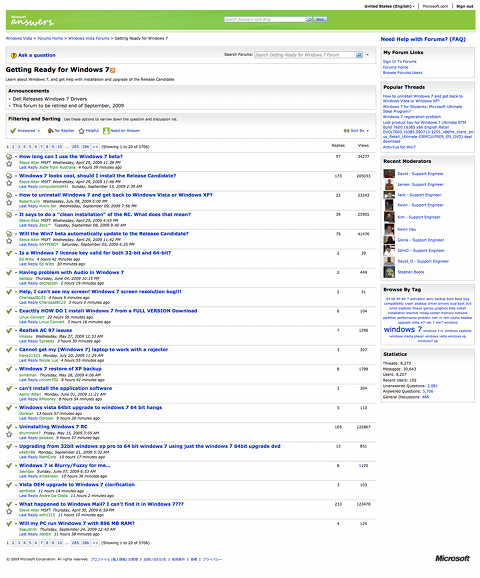The width and height of the screenshot is (480, 578).
Task: Click the Web button beside Bing search
Action: click(320, 19)
